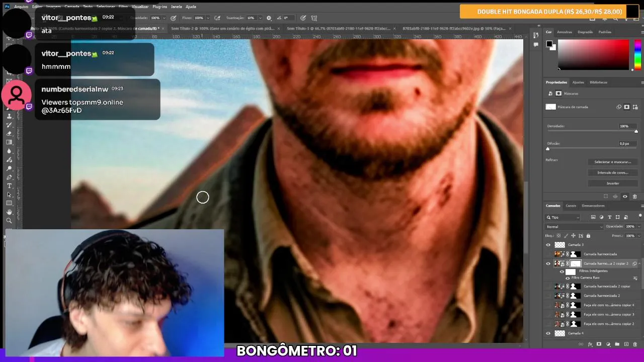
Task: Switch to the Amostras tab
Action: 564,32
